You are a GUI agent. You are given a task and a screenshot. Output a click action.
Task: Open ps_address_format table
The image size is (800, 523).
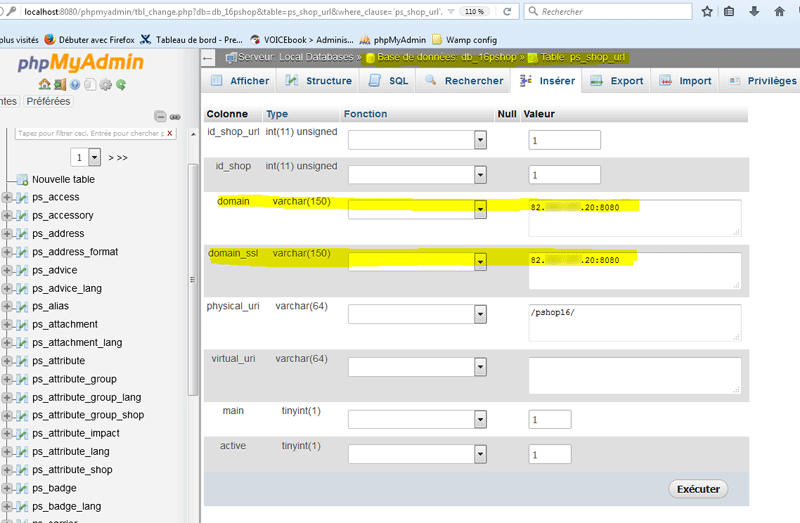(x=75, y=252)
